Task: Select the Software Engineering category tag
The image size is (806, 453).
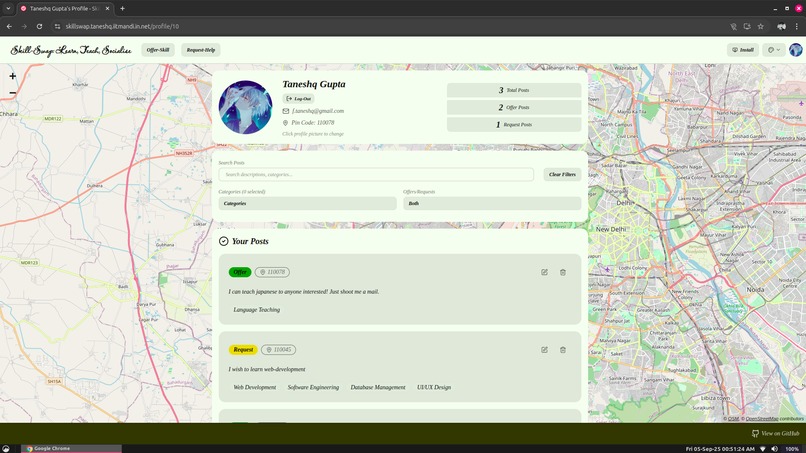Action: click(313, 387)
